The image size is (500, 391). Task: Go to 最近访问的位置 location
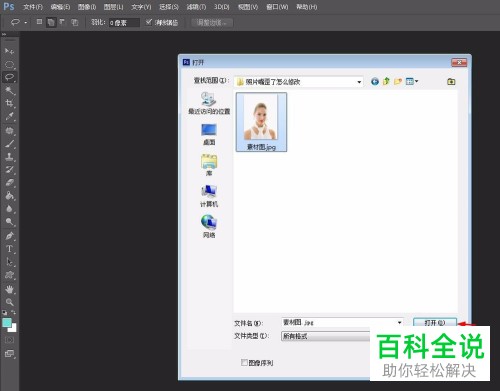[209, 103]
